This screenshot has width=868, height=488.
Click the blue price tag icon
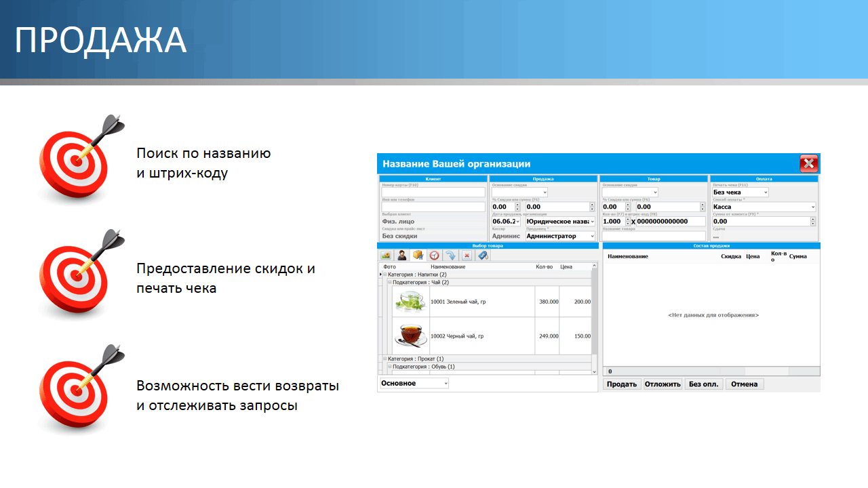pos(483,256)
